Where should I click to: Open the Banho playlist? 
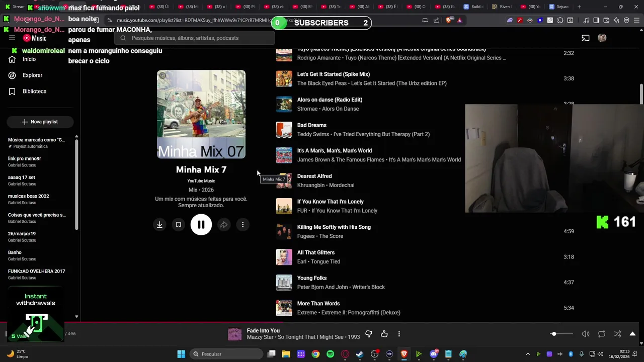(x=37, y=255)
